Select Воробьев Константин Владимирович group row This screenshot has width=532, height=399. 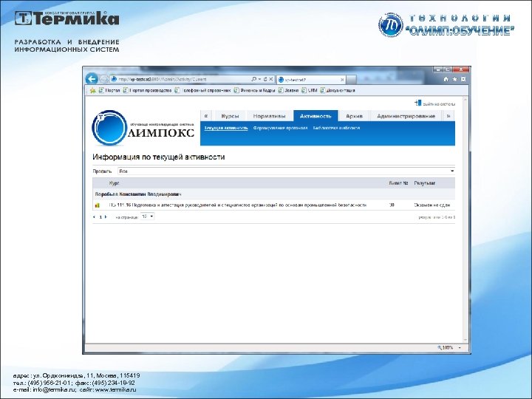273,194
